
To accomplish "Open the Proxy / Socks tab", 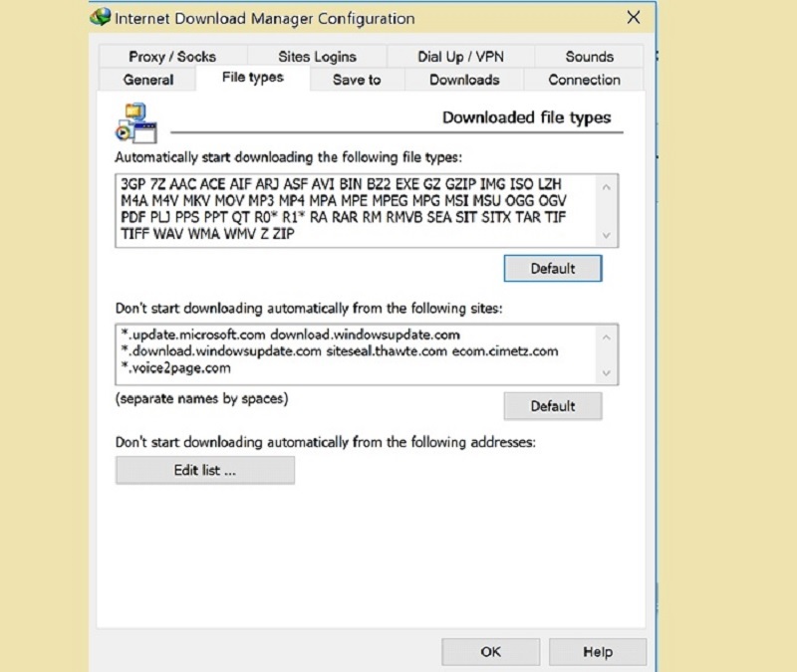I will point(172,57).
